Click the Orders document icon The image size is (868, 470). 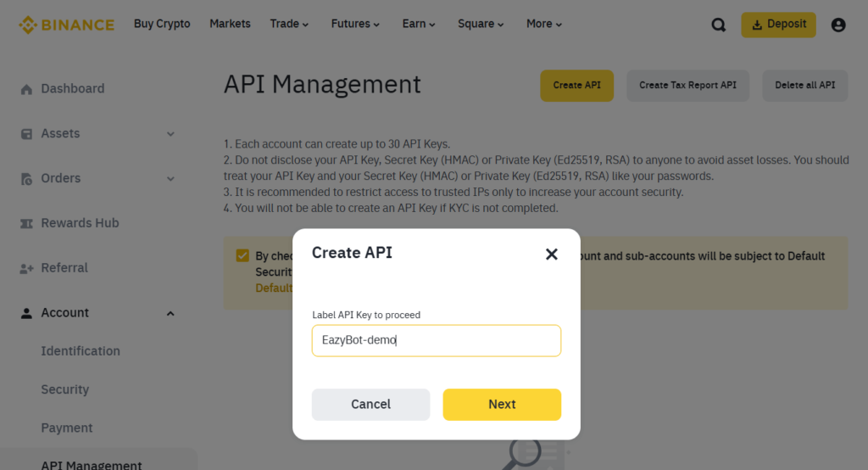[26, 178]
